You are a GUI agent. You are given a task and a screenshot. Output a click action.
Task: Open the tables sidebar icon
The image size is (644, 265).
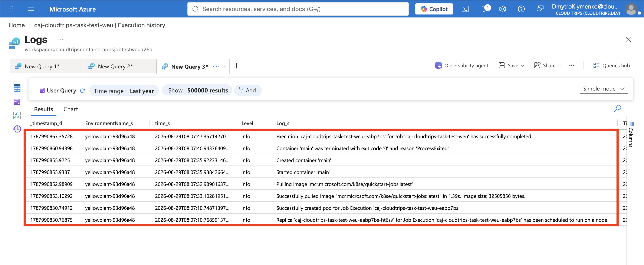coord(17,88)
